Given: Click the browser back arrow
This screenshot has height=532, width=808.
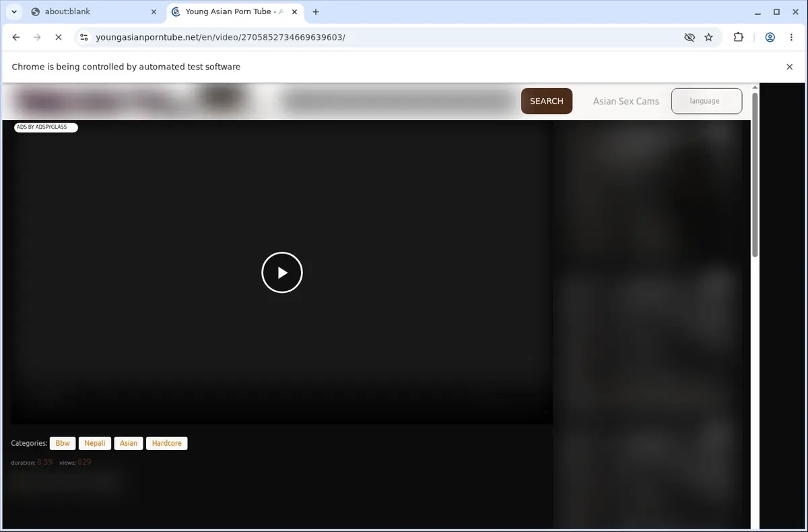Looking at the screenshot, I should point(16,38).
